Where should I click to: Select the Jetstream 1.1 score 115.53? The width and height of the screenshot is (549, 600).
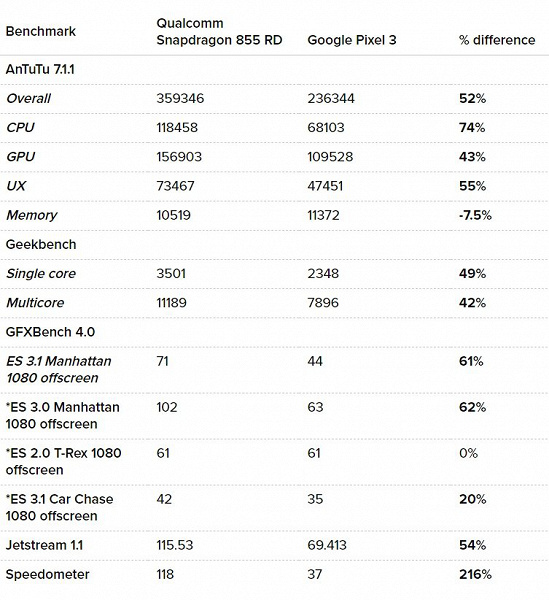175,545
